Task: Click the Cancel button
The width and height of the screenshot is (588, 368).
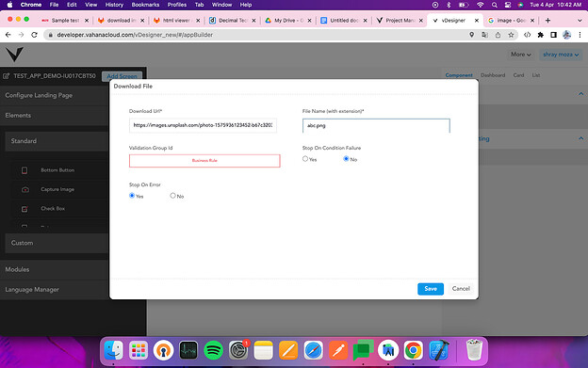Action: [x=461, y=289]
